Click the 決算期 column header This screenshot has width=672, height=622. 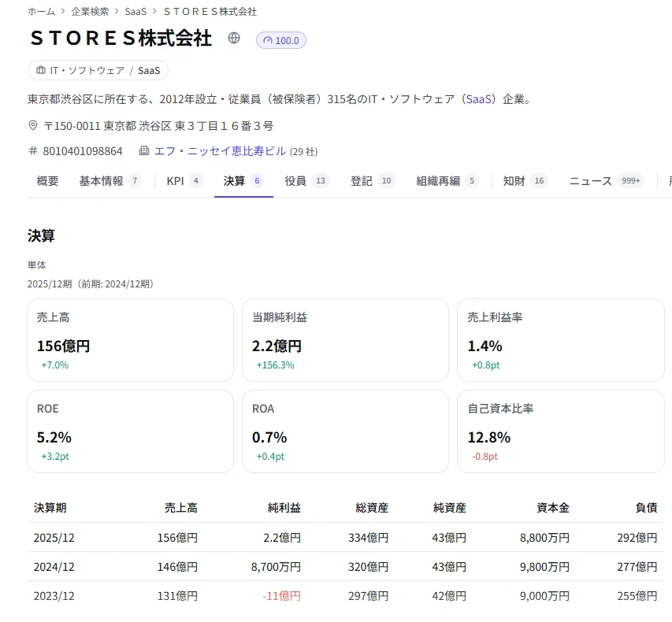click(50, 508)
